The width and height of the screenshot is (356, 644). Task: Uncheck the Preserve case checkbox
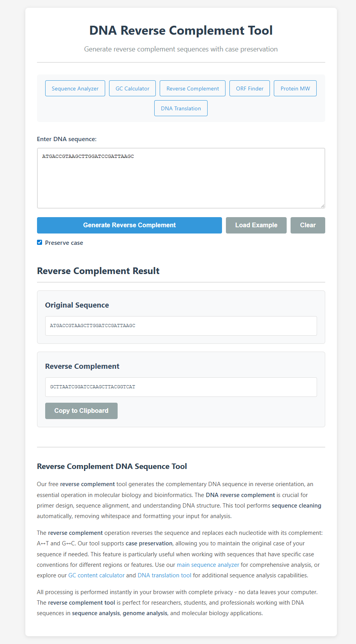coord(39,242)
